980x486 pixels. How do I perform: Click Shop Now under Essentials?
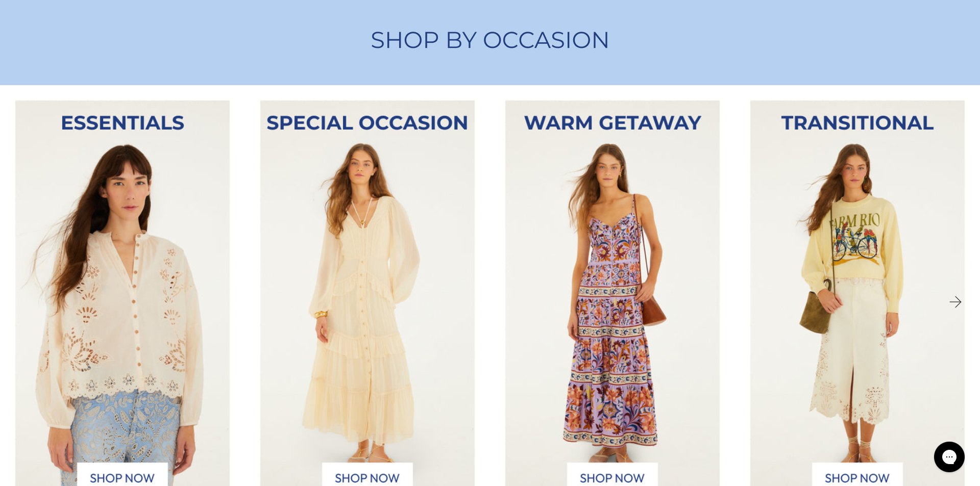point(122,475)
